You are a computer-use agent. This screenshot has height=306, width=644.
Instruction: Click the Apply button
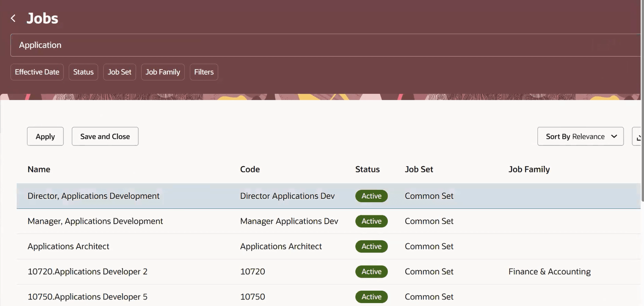45,136
